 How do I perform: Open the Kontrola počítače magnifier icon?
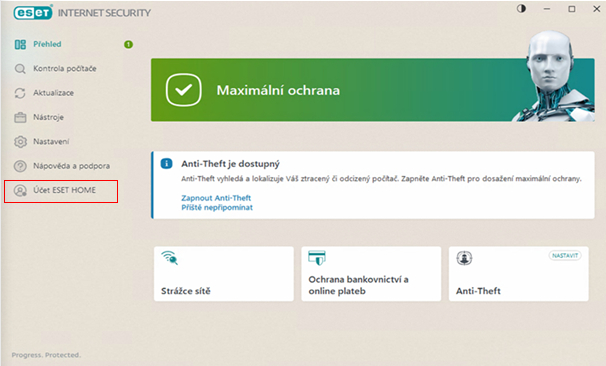click(x=20, y=69)
